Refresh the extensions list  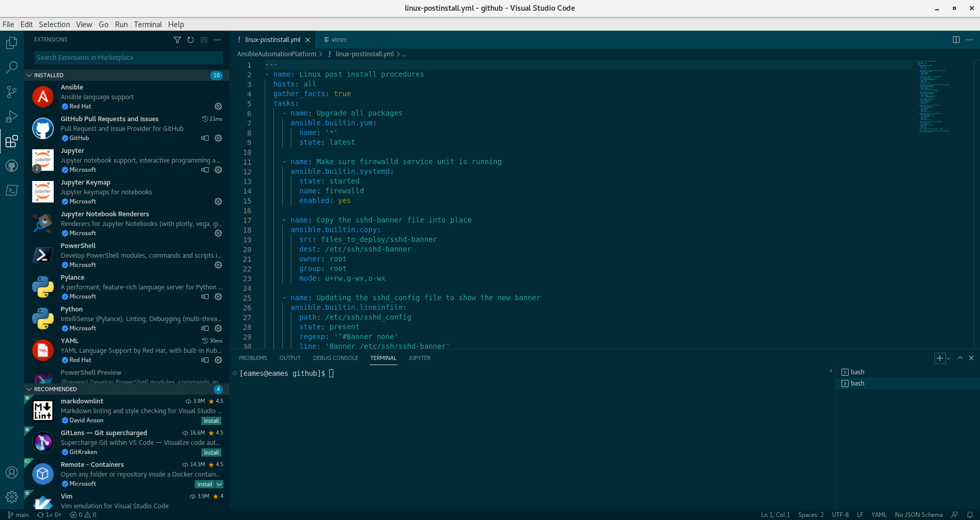[191, 40]
